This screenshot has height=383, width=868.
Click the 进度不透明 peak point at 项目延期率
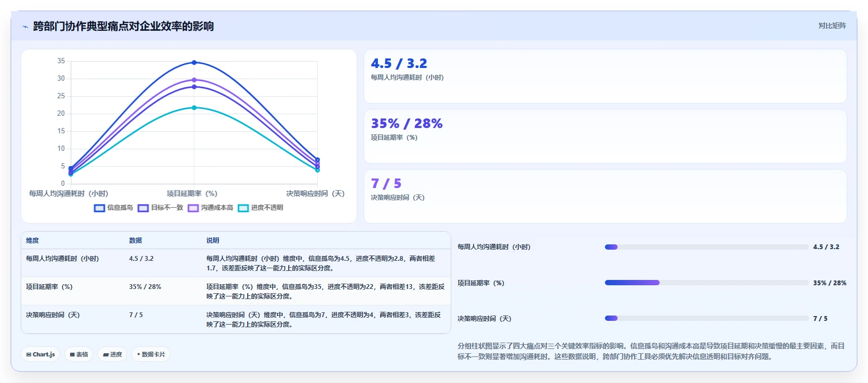pos(194,108)
